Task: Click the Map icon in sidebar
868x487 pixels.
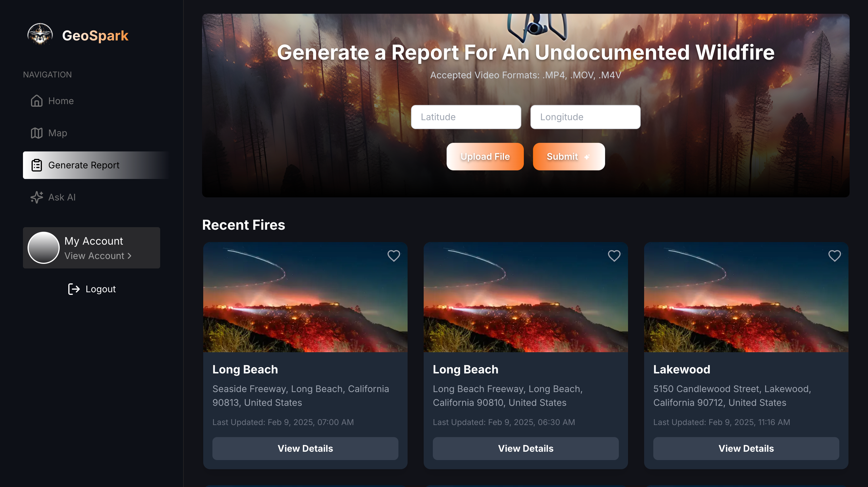Action: [36, 133]
